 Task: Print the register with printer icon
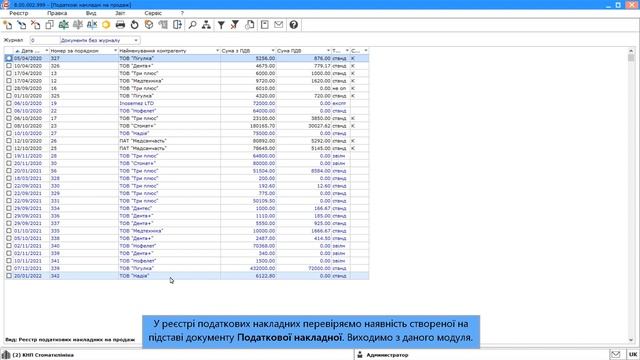coord(120,25)
